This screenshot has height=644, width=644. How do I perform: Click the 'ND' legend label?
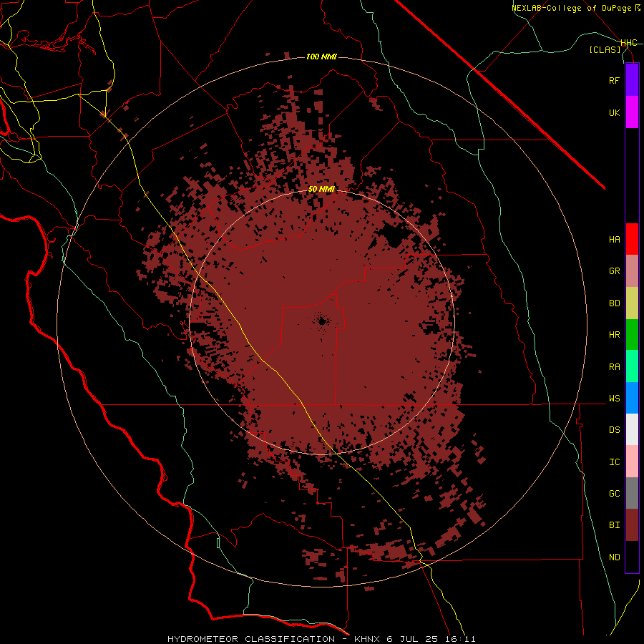614,557
